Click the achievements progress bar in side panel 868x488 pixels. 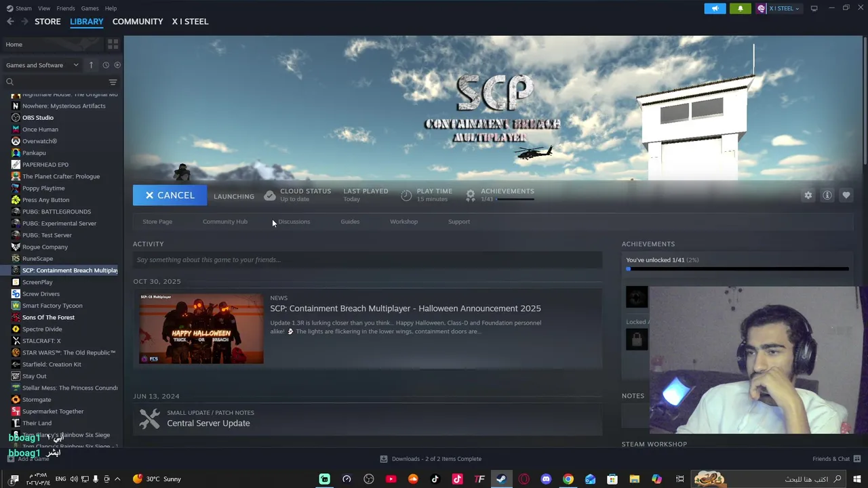coord(737,269)
